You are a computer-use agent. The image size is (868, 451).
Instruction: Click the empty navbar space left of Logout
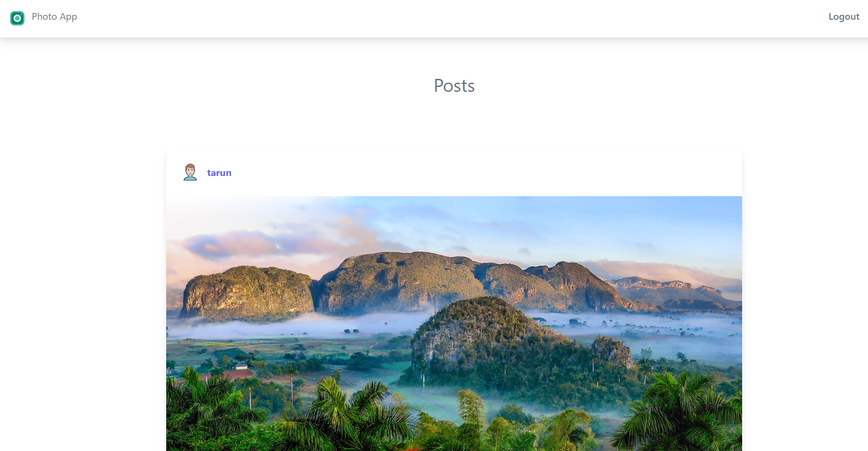coord(452,18)
